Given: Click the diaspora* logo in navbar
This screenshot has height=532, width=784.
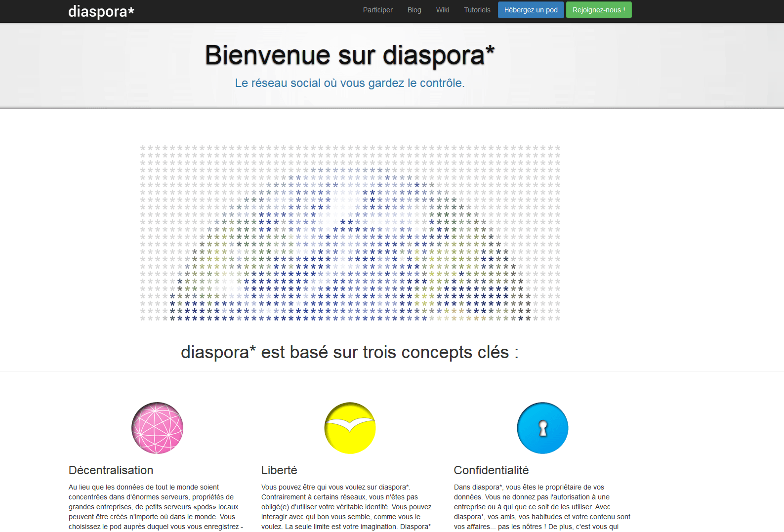Looking at the screenshot, I should 101,11.
